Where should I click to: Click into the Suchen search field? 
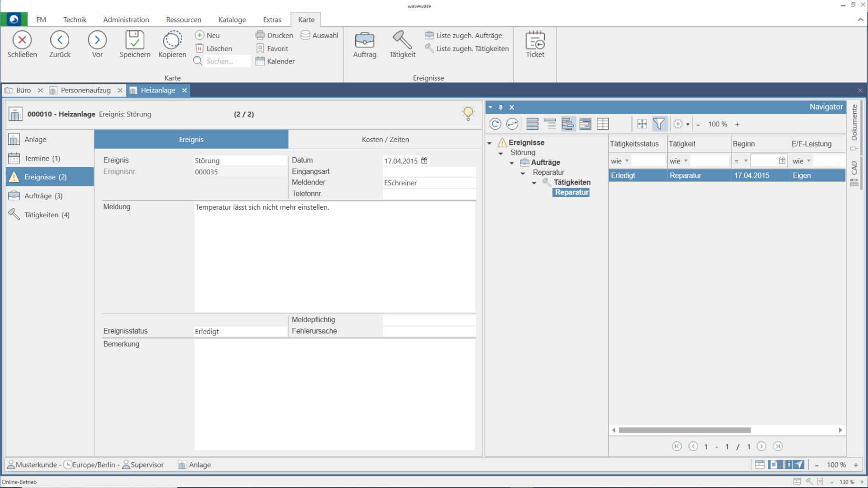point(227,61)
